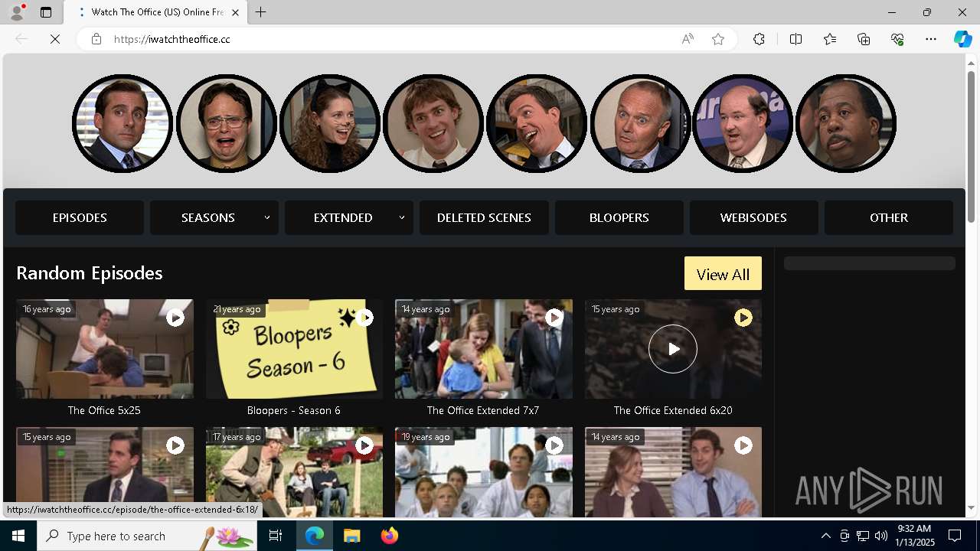The height and width of the screenshot is (551, 980).
Task: Open browser Extensions puzzle icon
Action: click(x=759, y=39)
